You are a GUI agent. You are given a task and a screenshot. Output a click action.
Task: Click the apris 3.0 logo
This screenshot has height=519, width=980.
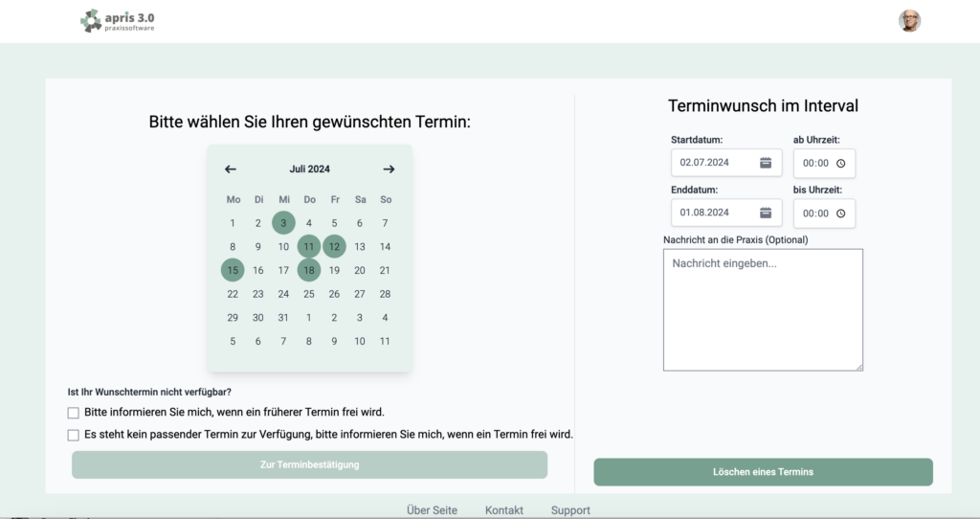tap(118, 21)
